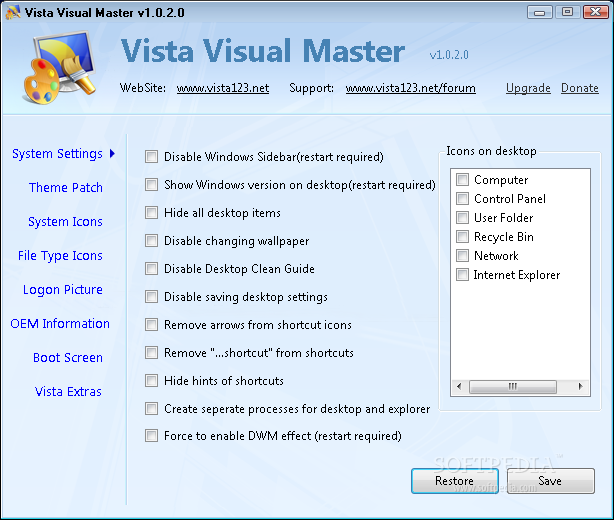The image size is (614, 520).
Task: Tick the Control Panel desktop icon box
Action: [462, 199]
